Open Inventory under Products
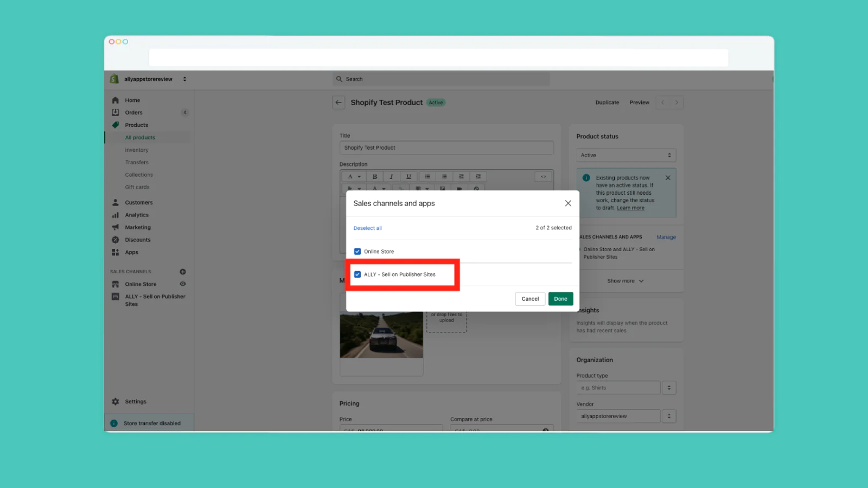 pyautogui.click(x=137, y=150)
